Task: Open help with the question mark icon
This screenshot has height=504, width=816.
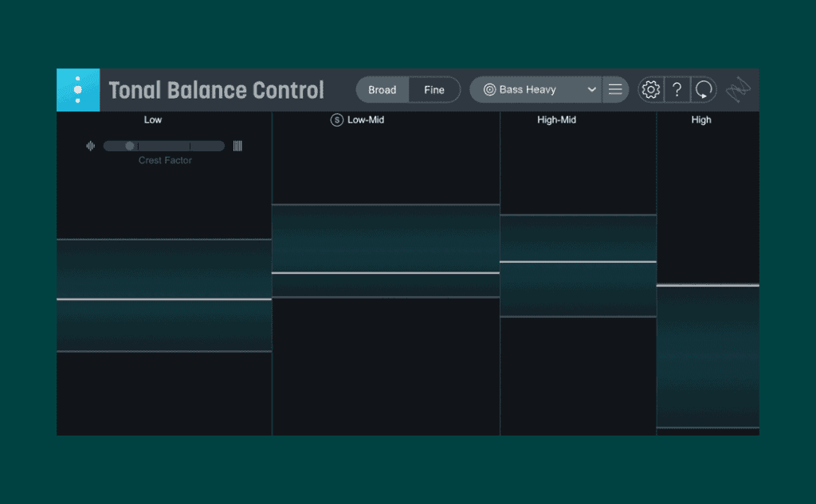Action: (677, 90)
